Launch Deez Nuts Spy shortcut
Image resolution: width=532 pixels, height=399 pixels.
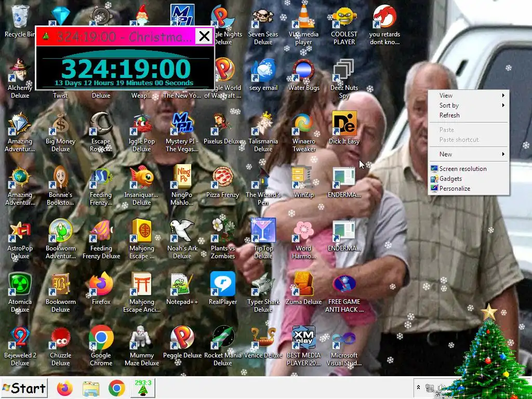[344, 78]
